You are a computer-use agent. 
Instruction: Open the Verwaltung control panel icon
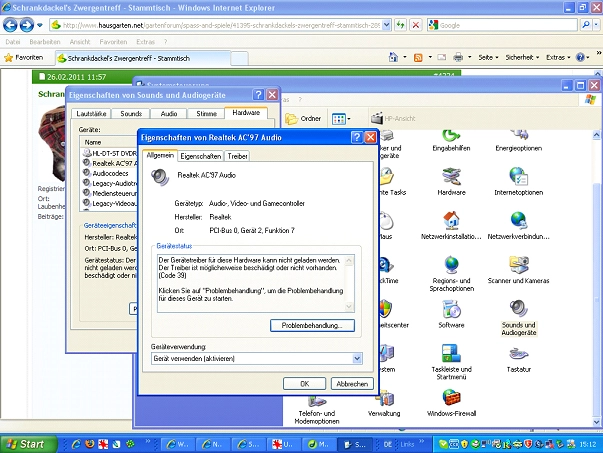pyautogui.click(x=384, y=404)
